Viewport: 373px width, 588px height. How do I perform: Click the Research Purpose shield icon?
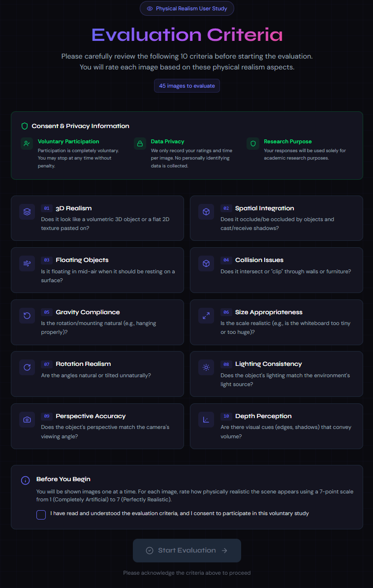coord(253,144)
